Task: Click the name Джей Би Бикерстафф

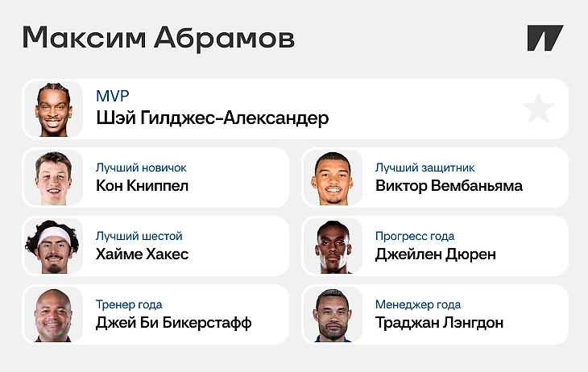Action: tap(174, 323)
